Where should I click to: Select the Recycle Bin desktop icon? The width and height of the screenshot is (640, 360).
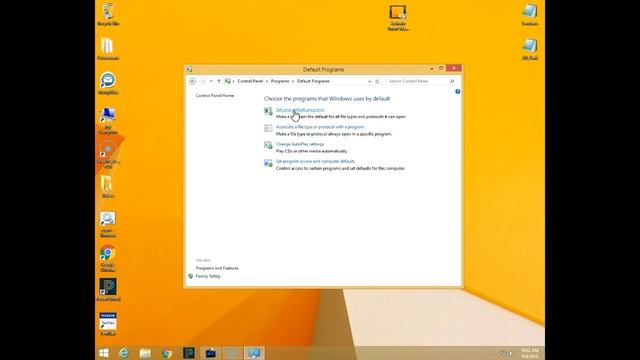click(x=108, y=14)
